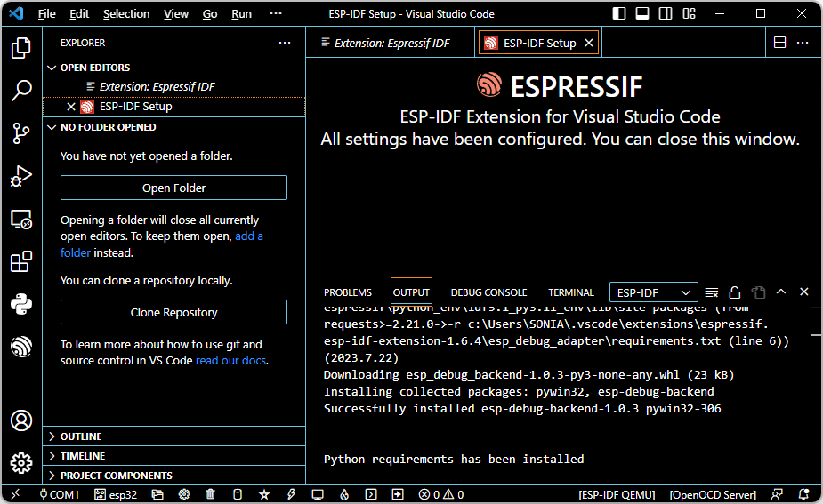Open ESP-IDF terminal from status bar
The height and width of the screenshot is (504, 823).
coord(371,494)
